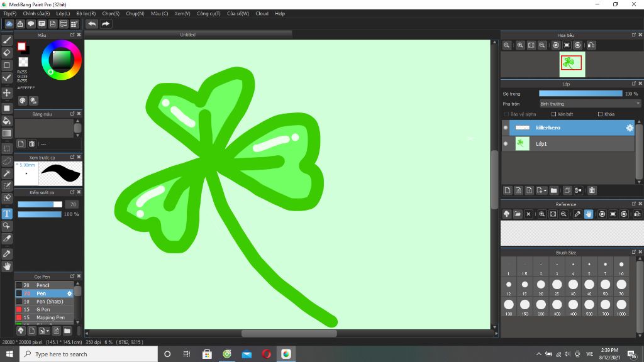Select the rectangular Select tool
The width and height of the screenshot is (644, 362).
(x=7, y=148)
